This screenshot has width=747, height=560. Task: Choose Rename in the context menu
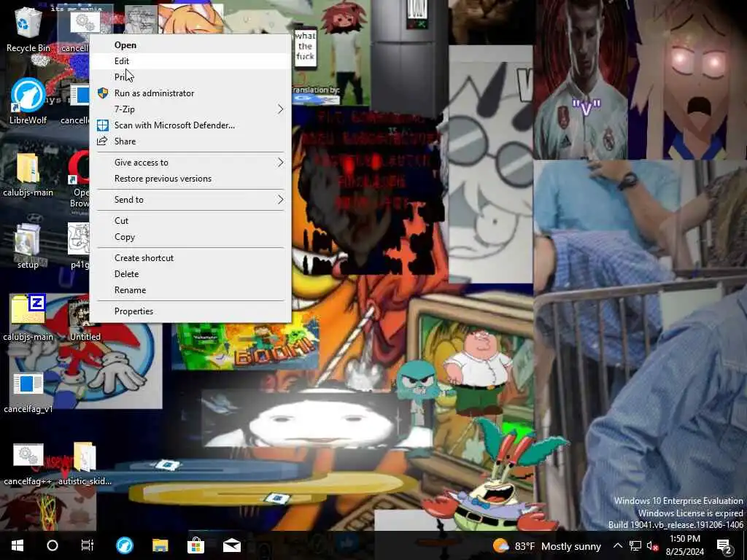click(190, 290)
